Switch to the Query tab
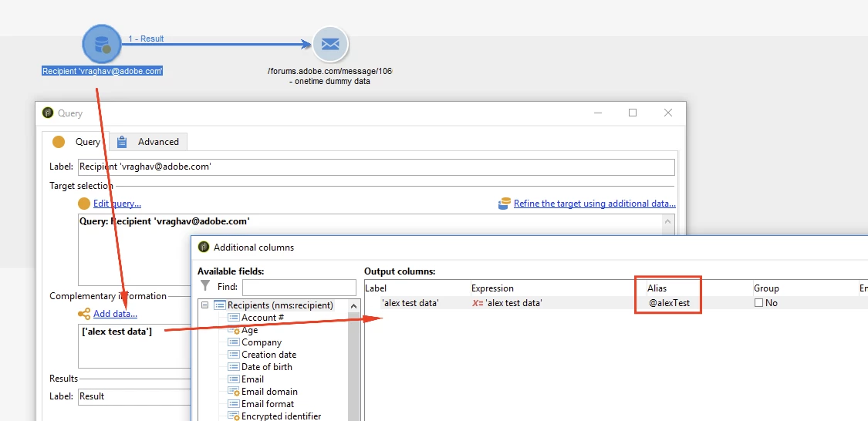Viewport: 868px width, 421px height. click(76, 142)
